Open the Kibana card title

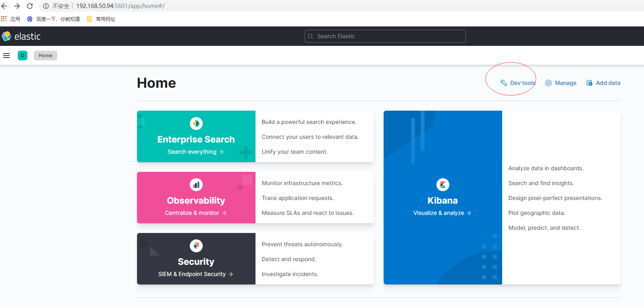click(443, 200)
